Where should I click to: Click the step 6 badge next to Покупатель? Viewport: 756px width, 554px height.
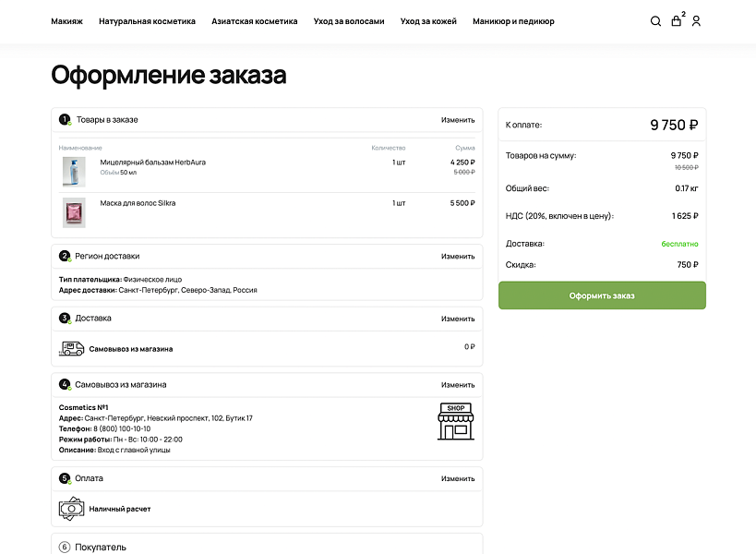[x=64, y=546]
